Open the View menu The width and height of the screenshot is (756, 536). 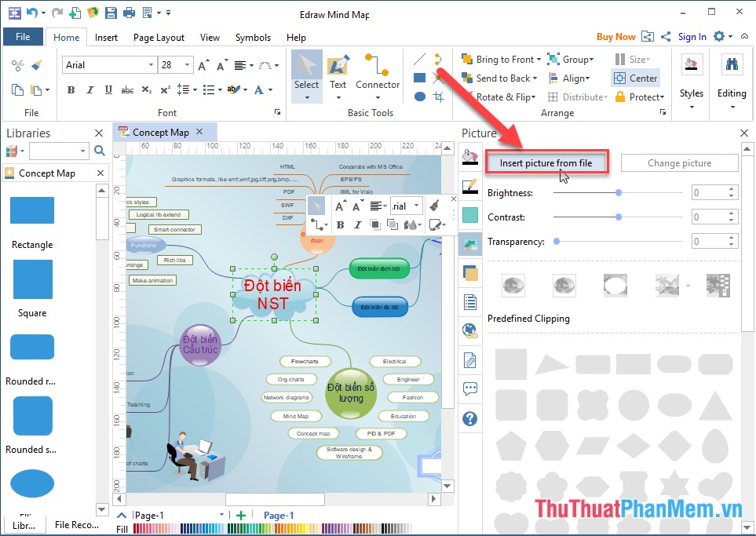coord(210,37)
